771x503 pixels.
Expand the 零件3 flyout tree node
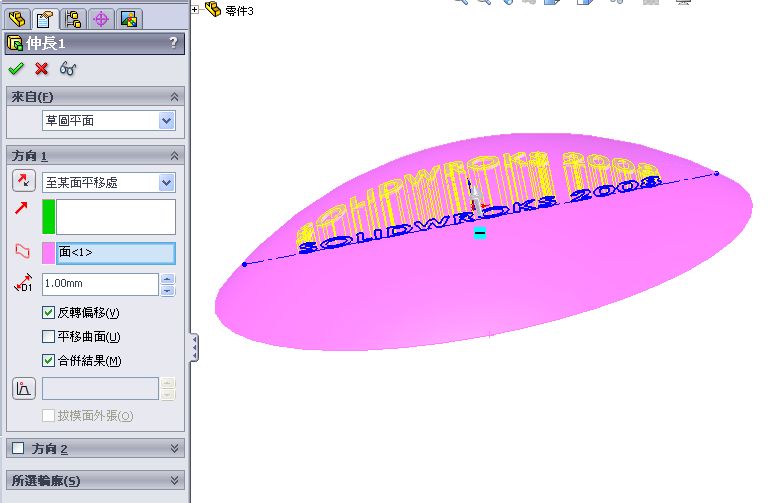point(195,9)
